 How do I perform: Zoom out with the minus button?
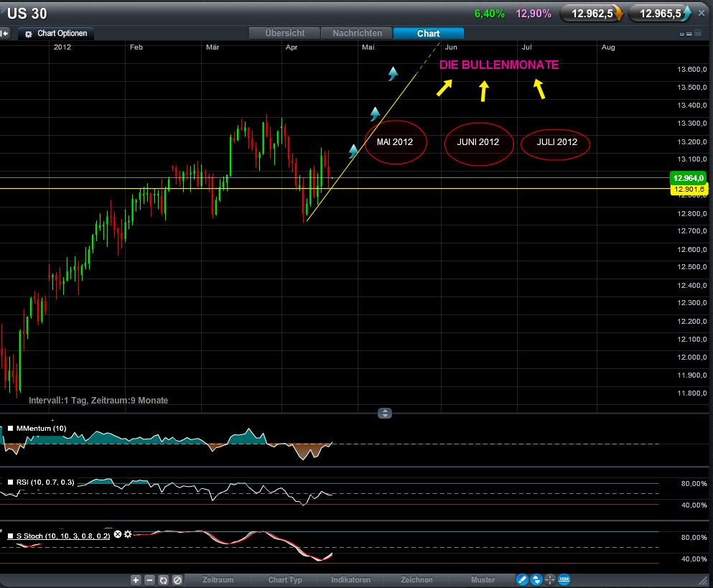point(149,580)
